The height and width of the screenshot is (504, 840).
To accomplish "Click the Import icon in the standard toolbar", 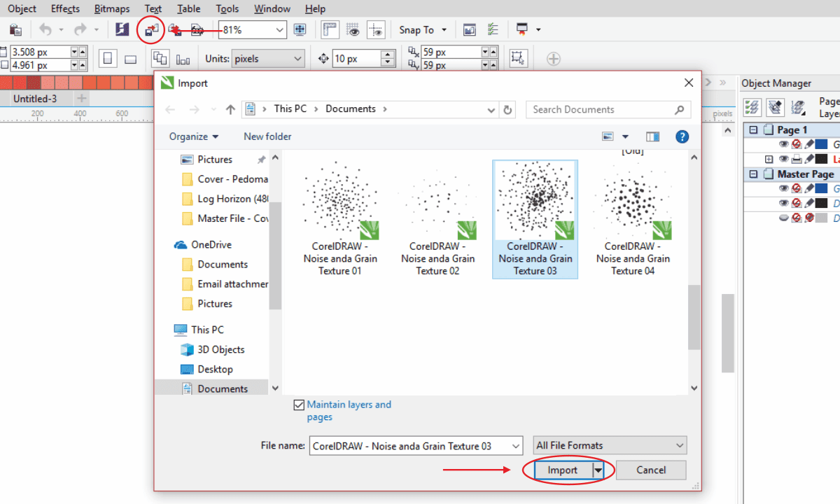I will pos(151,30).
